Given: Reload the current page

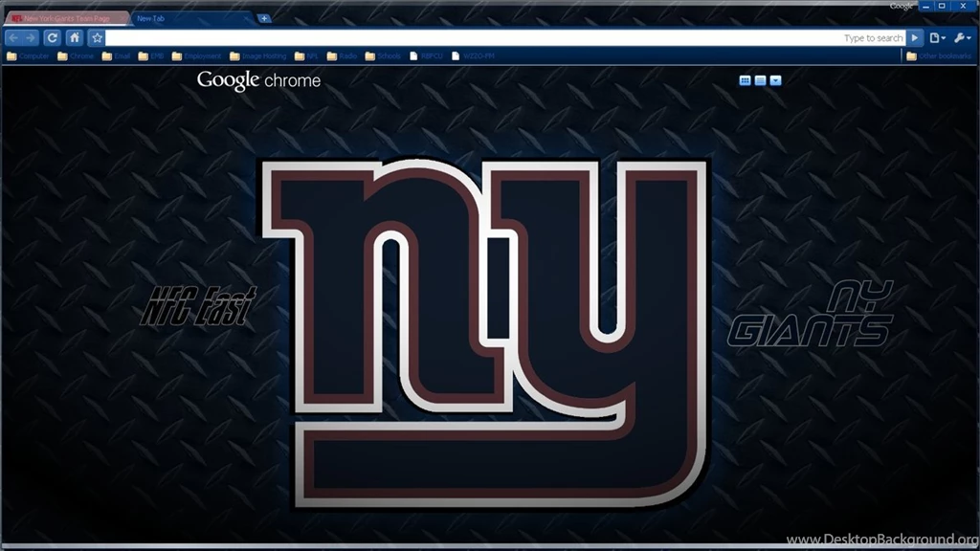Looking at the screenshot, I should (52, 38).
